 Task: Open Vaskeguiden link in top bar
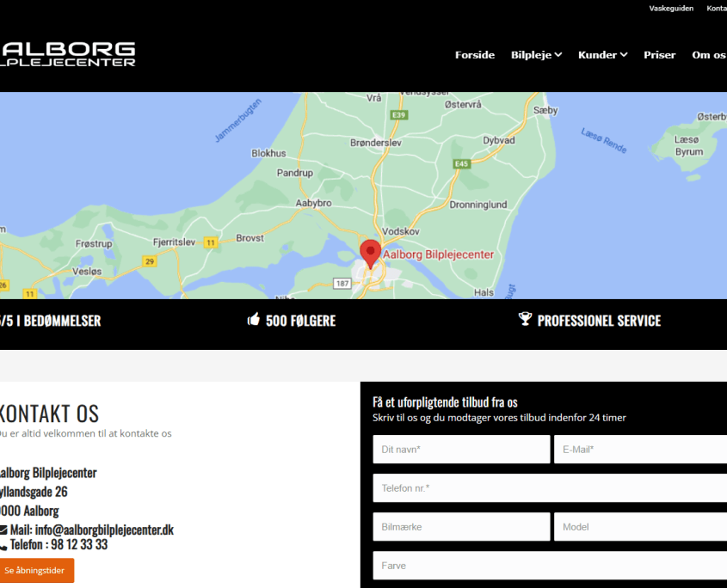click(671, 9)
